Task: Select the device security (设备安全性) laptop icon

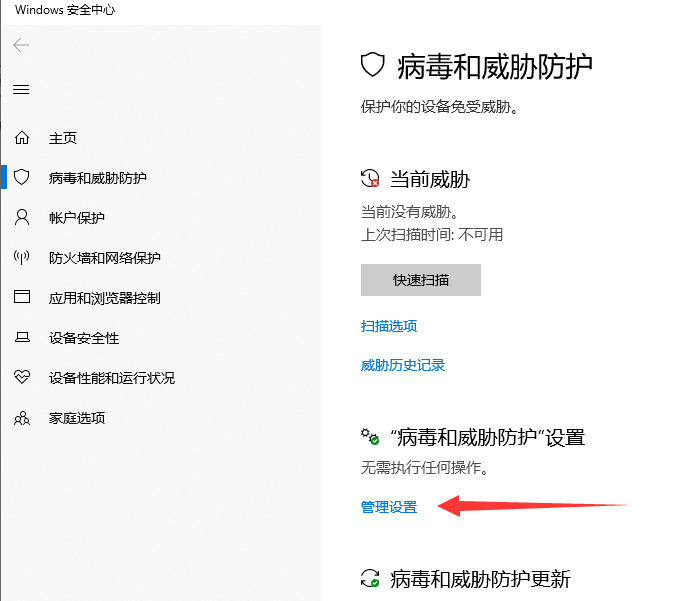Action: 22,338
